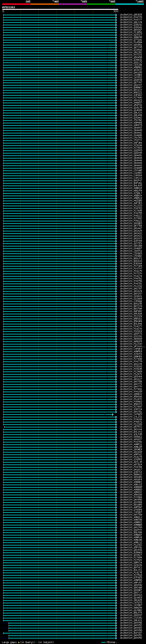This screenshot has width=146, height=644.
Task: Click UniRef100_A5BPB2 label
Action: tap(131, 67)
